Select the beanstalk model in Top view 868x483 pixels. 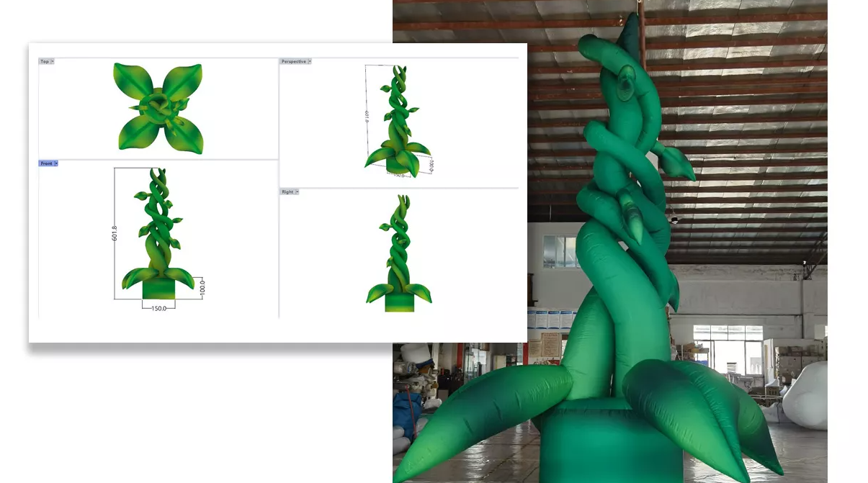158,108
